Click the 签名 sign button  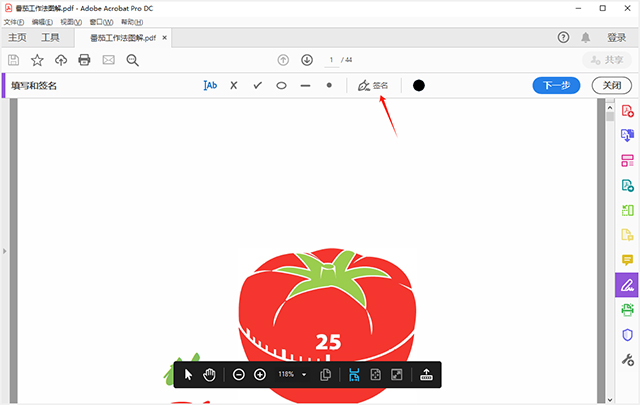click(373, 85)
